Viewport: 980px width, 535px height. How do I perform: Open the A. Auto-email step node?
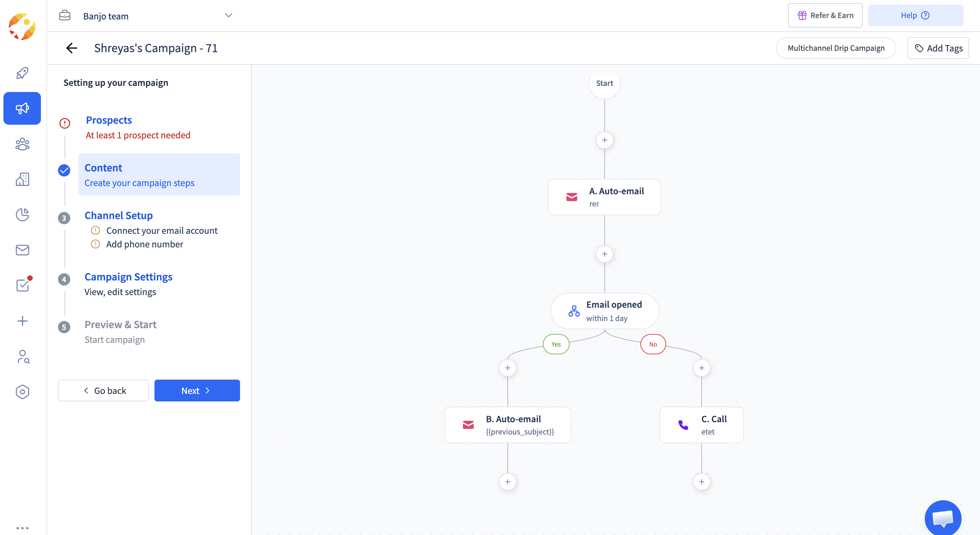point(604,197)
